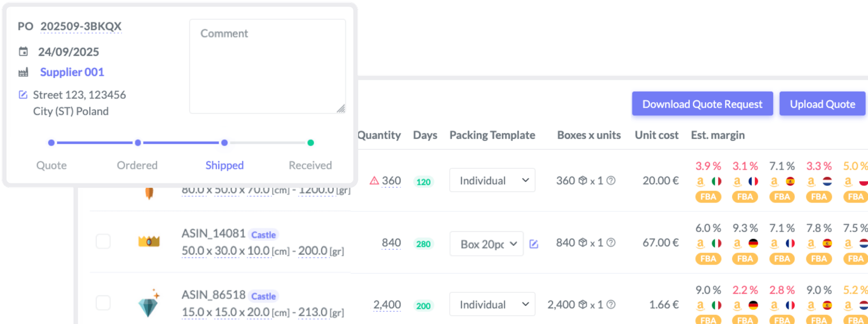Select the Shipped status step
The width and height of the screenshot is (868, 324).
225,165
